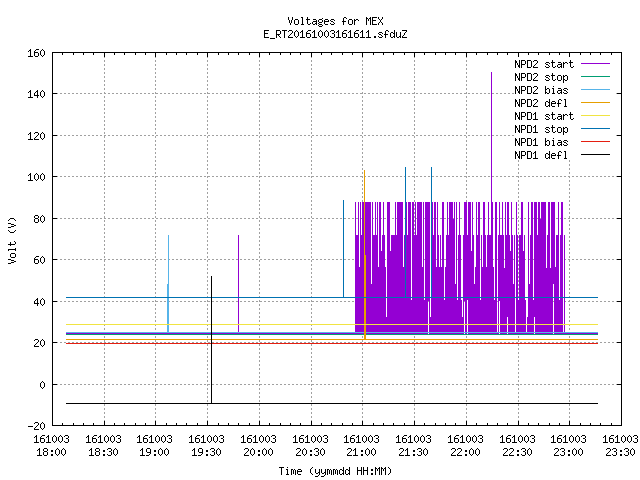The height and width of the screenshot is (480, 640).
Task: Click the 161003 19:30 time axis label
Action: [206, 446]
